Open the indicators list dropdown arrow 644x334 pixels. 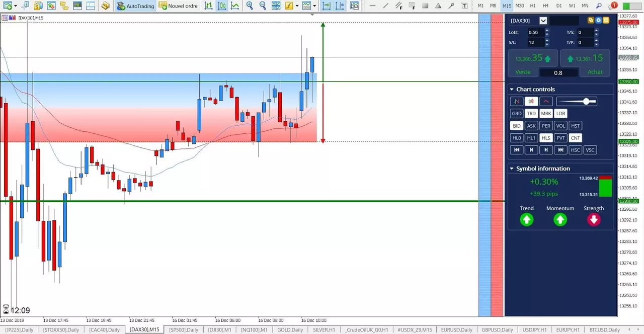coord(297,6)
